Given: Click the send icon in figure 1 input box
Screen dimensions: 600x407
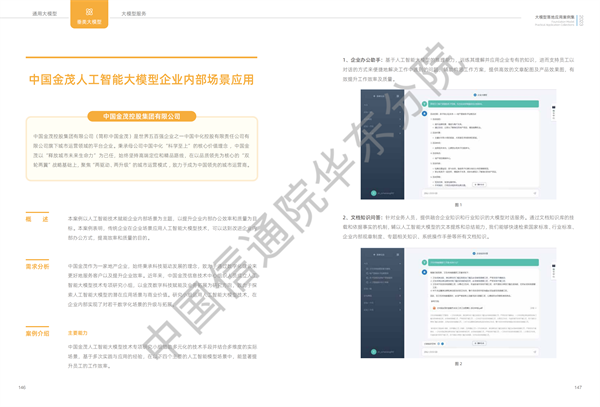Looking at the screenshot, I should [x=535, y=193].
